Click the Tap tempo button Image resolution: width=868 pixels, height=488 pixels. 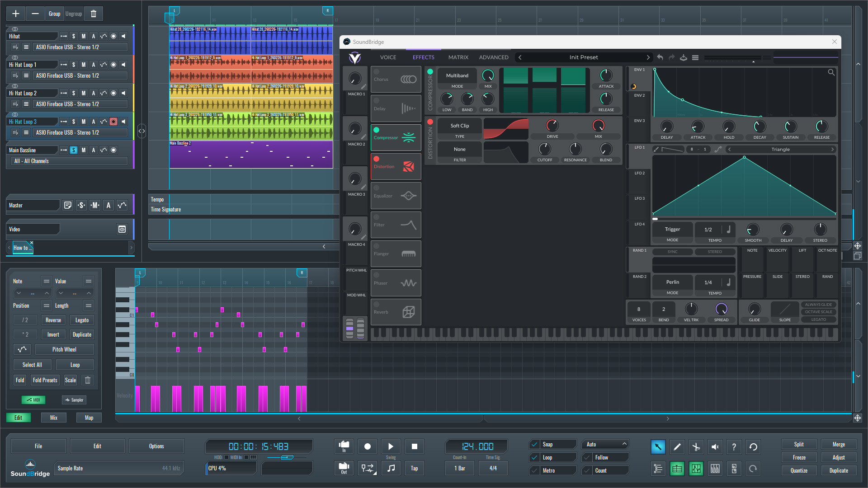[414, 468]
